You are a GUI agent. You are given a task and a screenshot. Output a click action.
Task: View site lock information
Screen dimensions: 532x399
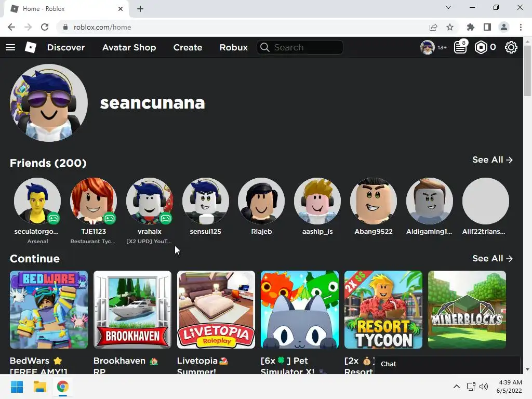[65, 27]
